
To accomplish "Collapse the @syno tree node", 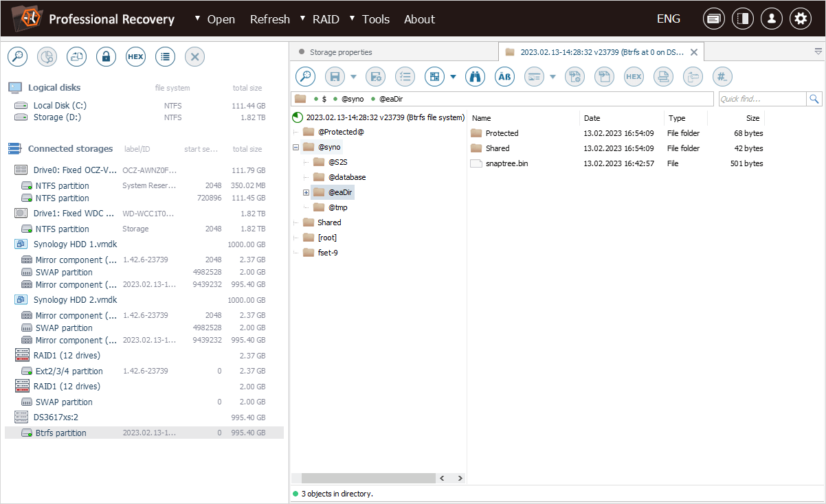I will 295,147.
